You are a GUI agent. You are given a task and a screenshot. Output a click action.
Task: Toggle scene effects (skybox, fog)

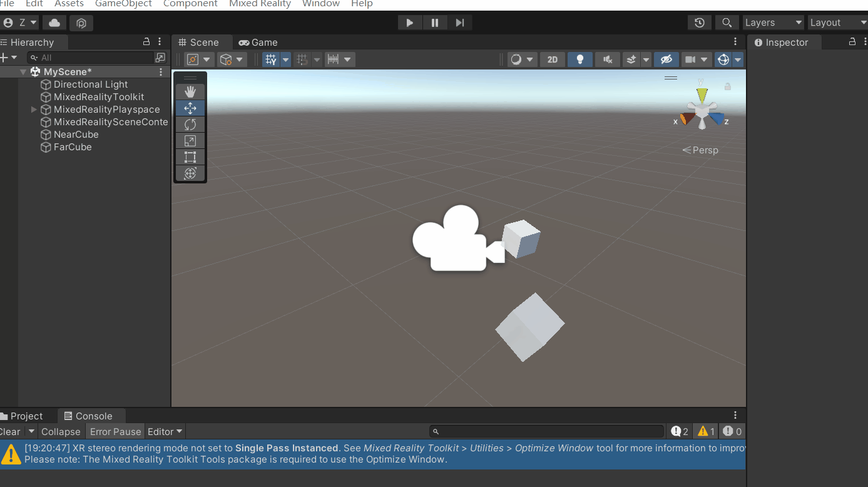coord(631,59)
